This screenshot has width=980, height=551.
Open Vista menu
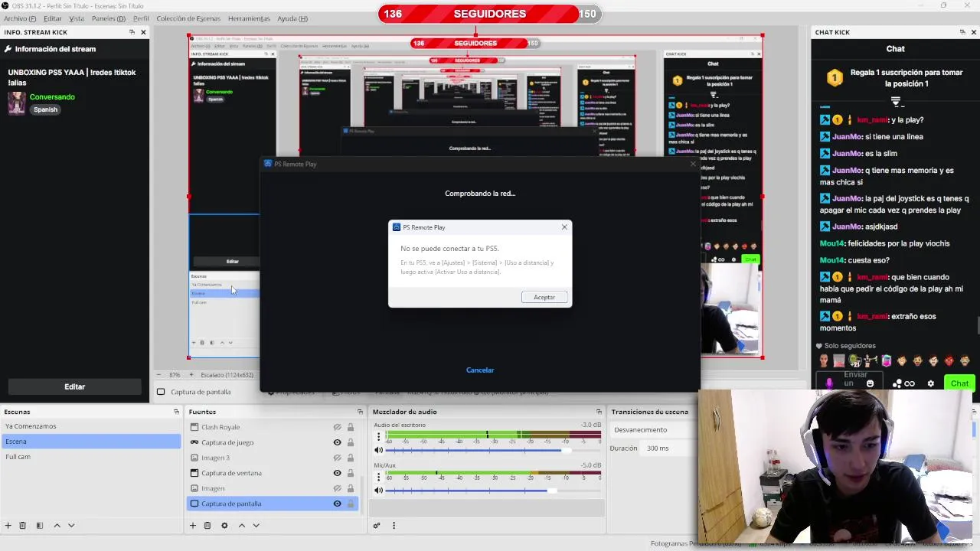pyautogui.click(x=77, y=18)
